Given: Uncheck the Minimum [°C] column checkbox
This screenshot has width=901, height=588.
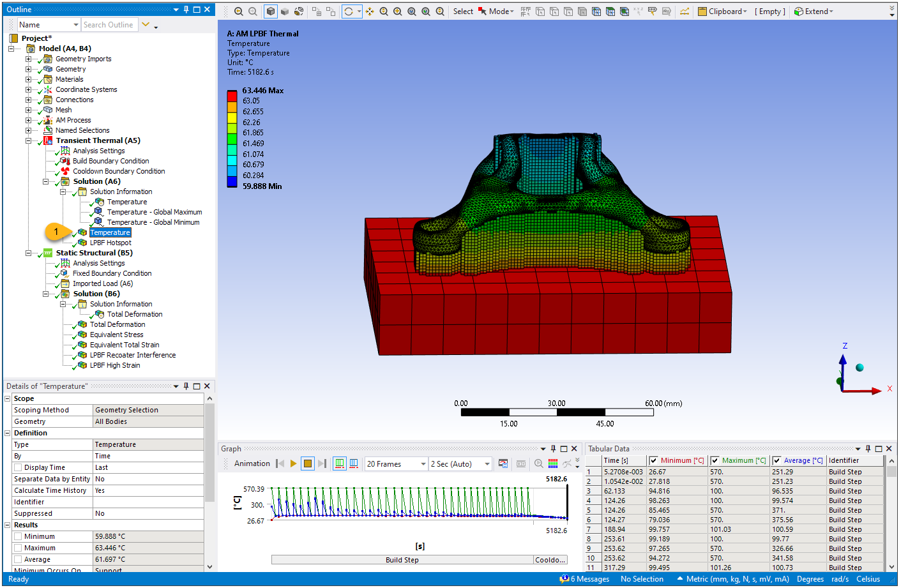Looking at the screenshot, I should tap(653, 460).
